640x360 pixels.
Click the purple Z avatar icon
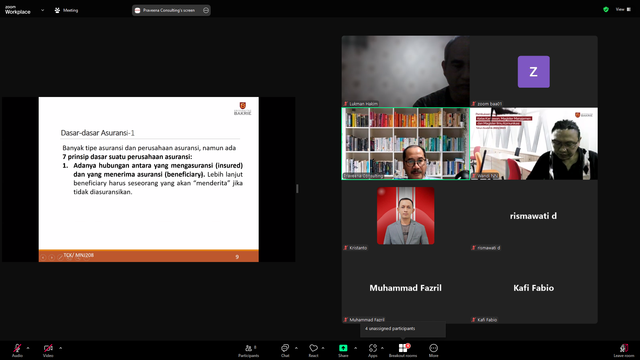tap(533, 72)
